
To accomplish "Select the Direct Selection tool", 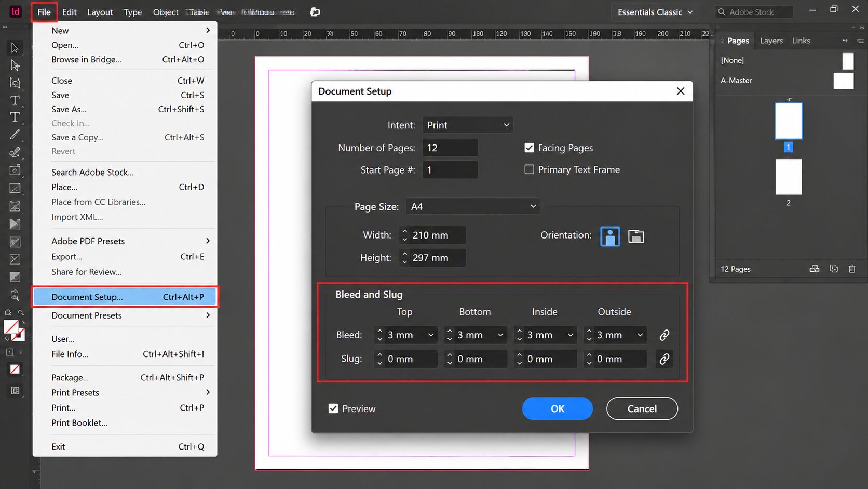I will point(15,65).
